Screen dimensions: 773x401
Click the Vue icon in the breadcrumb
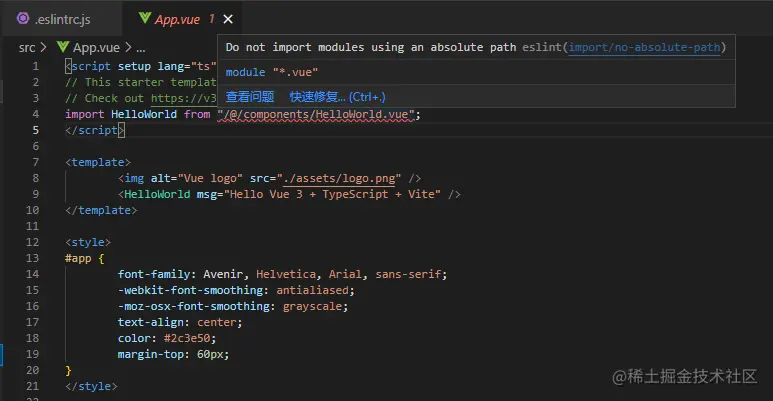63,47
